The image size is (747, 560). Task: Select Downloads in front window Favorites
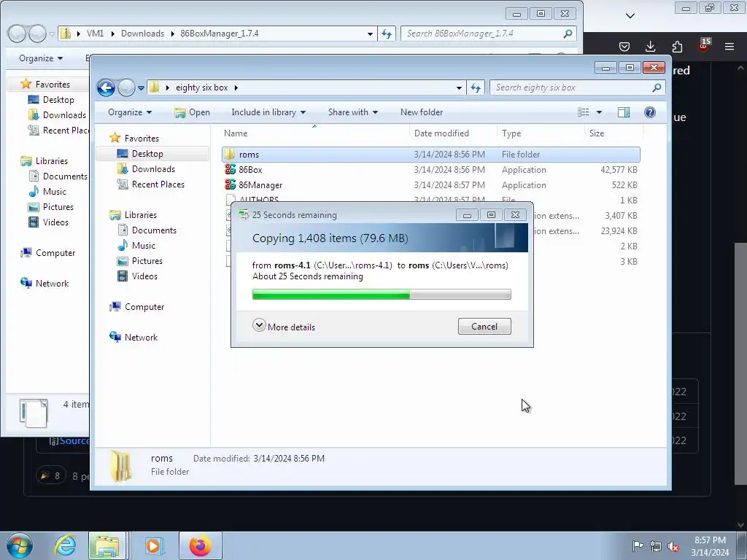coord(153,169)
